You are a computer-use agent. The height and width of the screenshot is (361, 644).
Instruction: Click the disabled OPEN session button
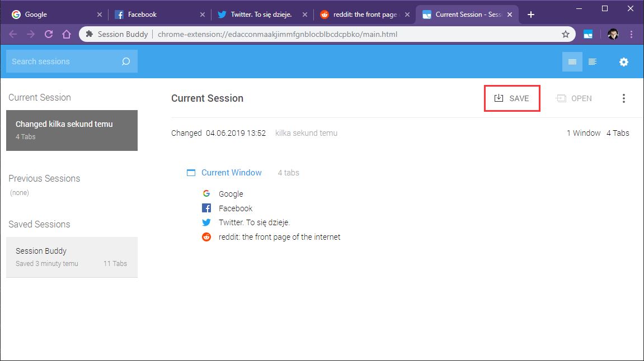pos(574,98)
